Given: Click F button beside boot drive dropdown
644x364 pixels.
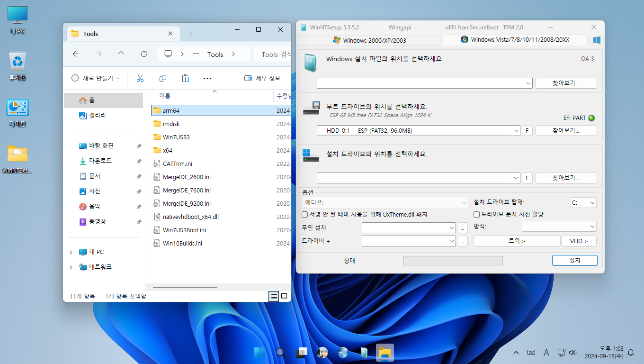Looking at the screenshot, I should (x=527, y=130).
